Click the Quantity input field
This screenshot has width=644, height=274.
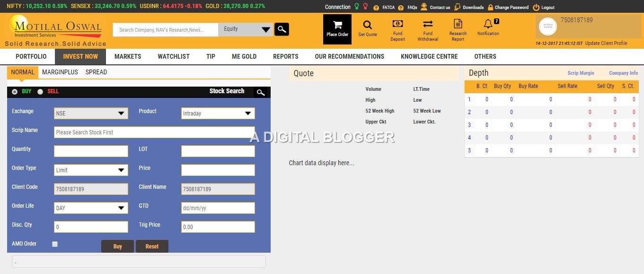point(91,151)
